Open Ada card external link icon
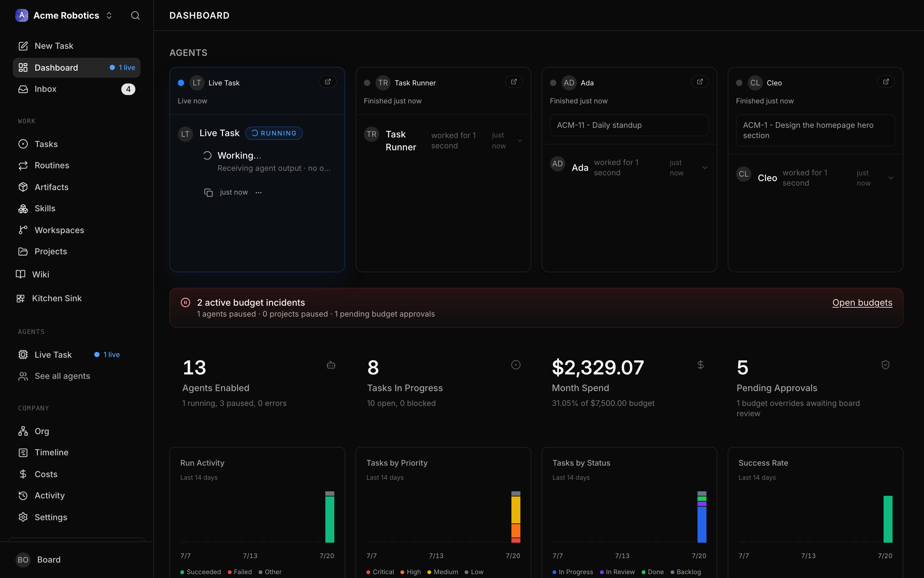This screenshot has width=924, height=578. pos(700,82)
